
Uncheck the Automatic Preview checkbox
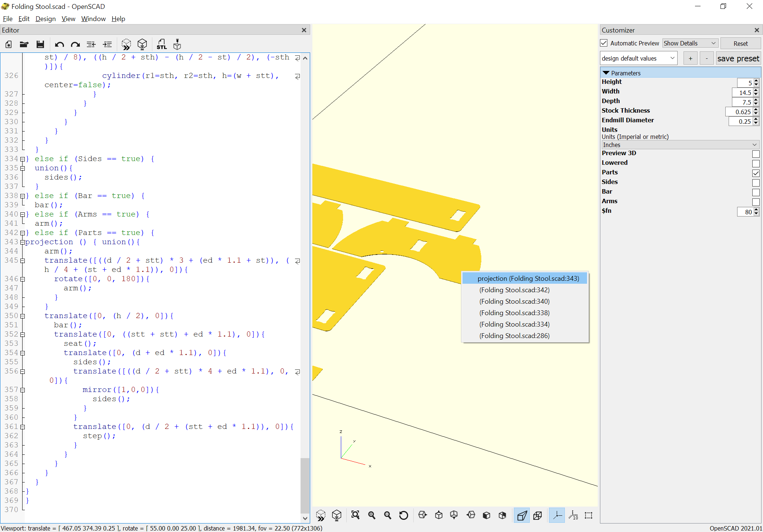[x=604, y=43]
